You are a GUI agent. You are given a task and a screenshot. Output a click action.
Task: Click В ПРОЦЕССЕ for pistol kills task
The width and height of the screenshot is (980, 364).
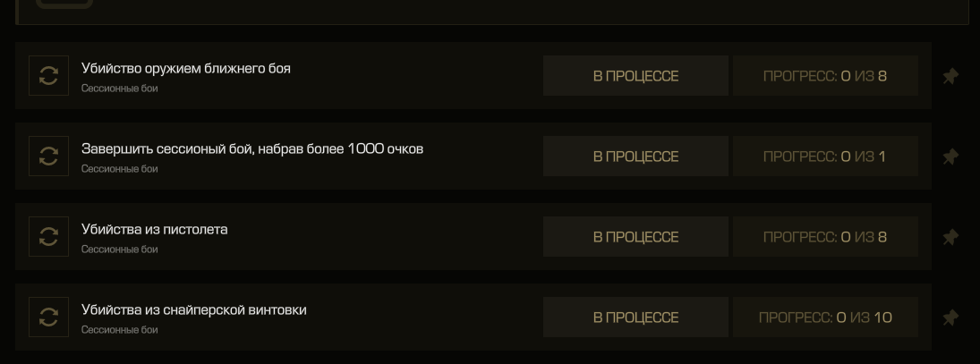coord(635,237)
